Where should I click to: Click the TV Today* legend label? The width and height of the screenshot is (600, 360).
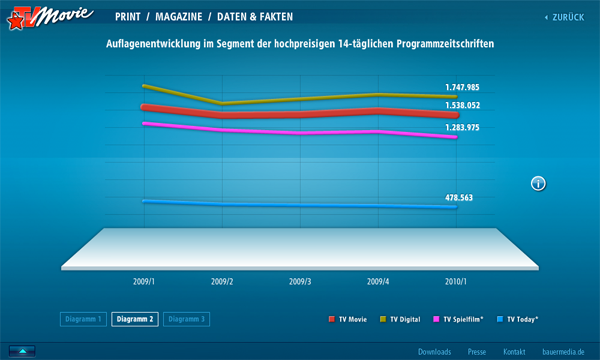coord(523,319)
